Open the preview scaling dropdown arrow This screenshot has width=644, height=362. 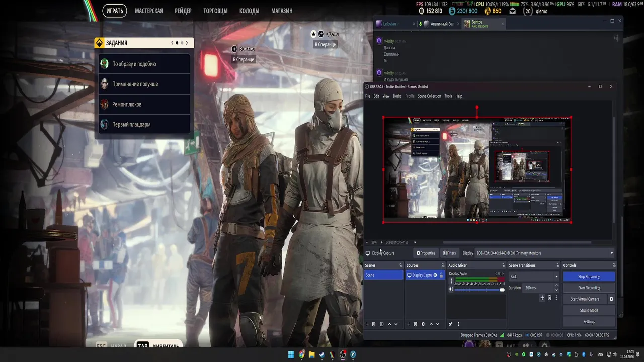click(415, 242)
